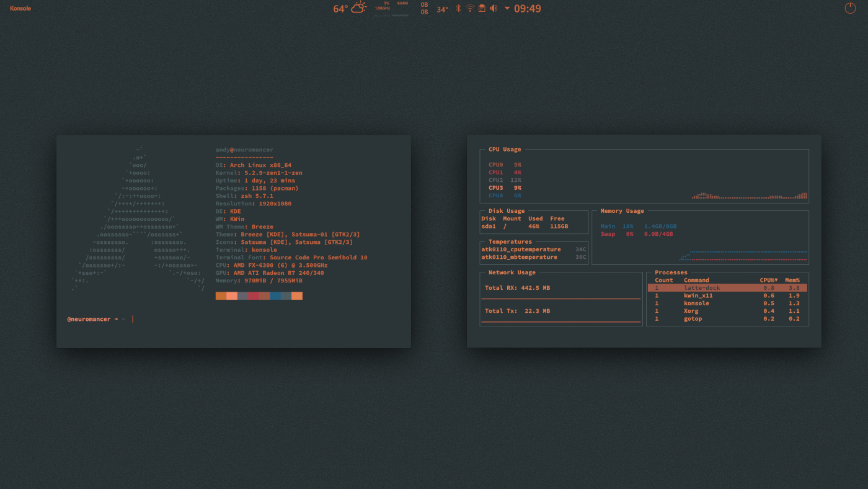Click the Terminal Font line
This screenshot has width=868, height=489.
click(x=291, y=258)
